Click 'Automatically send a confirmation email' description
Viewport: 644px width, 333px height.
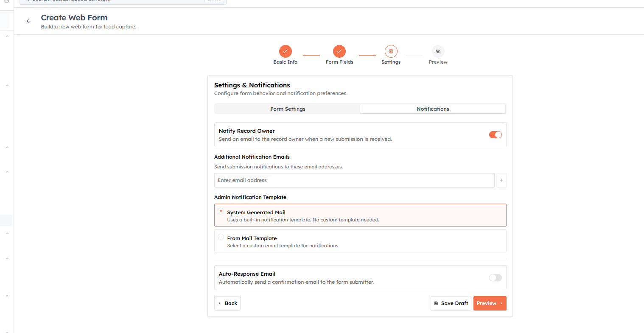(296, 282)
